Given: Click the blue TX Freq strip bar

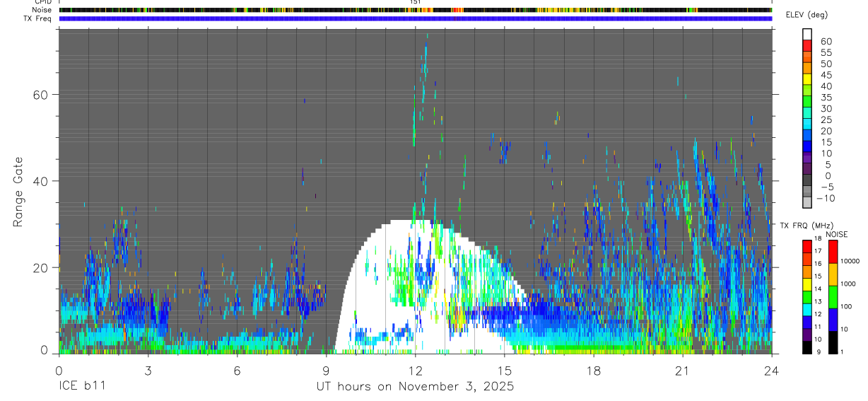Looking at the screenshot, I should click(x=415, y=18).
